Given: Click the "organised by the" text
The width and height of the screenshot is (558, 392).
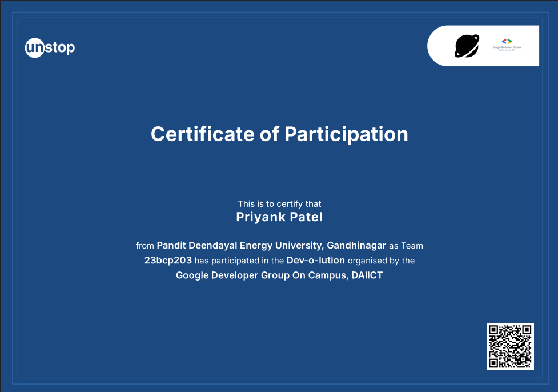Looking at the screenshot, I should pyautogui.click(x=381, y=261).
